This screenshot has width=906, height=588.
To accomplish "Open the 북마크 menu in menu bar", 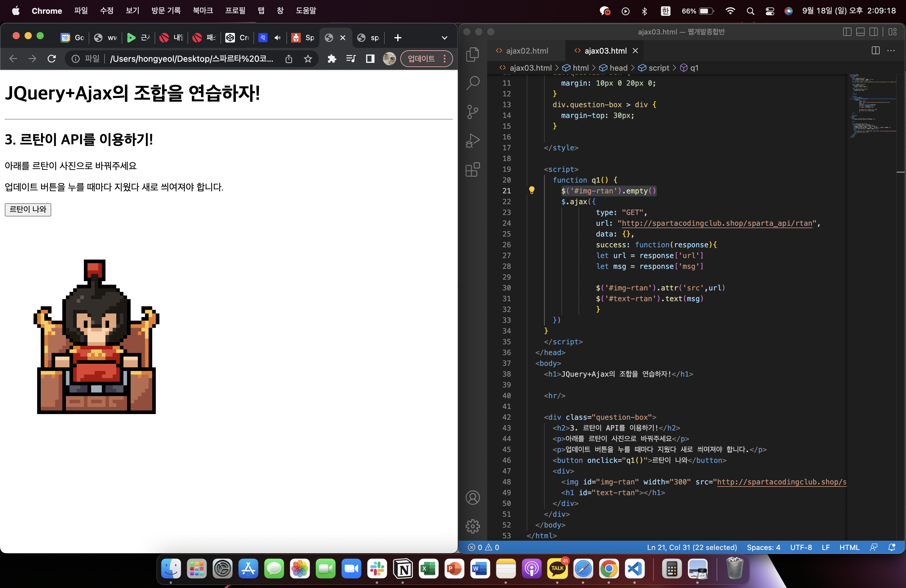I will tap(203, 11).
